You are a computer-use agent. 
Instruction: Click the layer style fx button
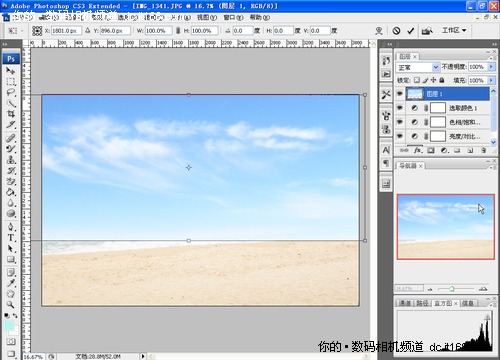pos(418,150)
